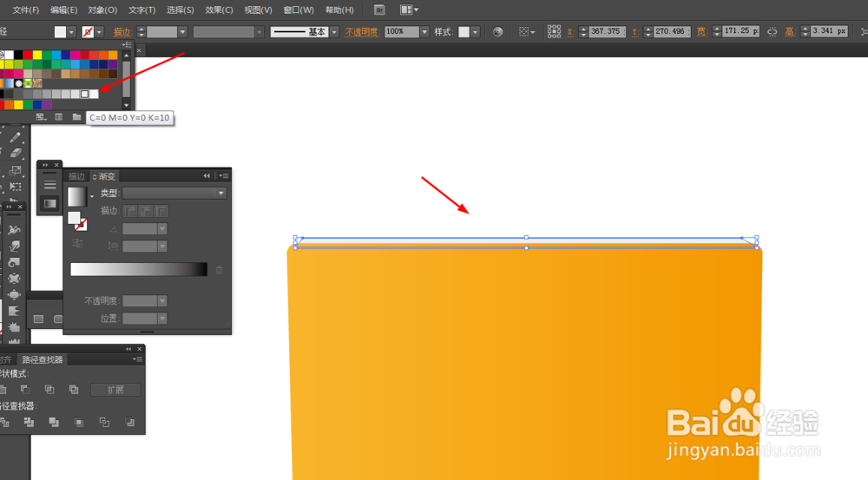Click the gradient slider bar
Screen dimensions: 868x480
coord(139,269)
